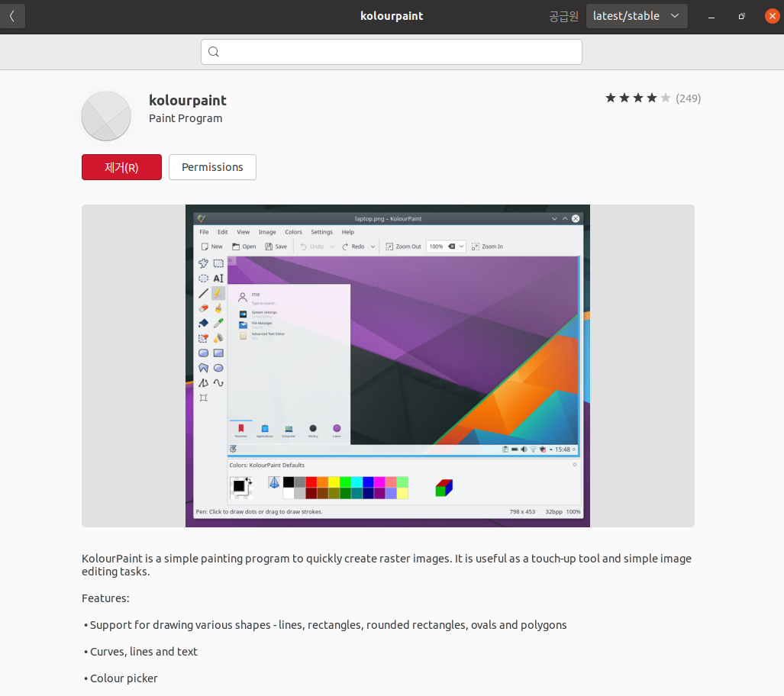
Task: Maximize the software window
Action: (741, 16)
